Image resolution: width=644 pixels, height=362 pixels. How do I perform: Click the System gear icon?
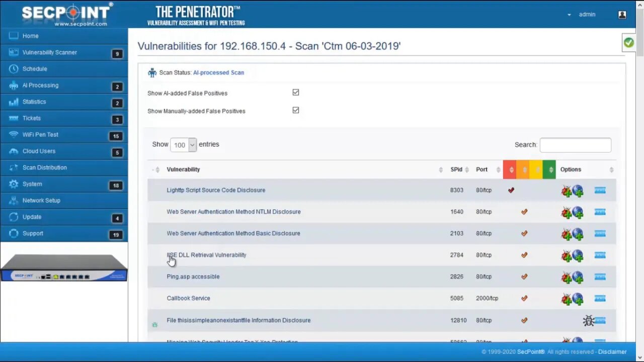coord(14,184)
